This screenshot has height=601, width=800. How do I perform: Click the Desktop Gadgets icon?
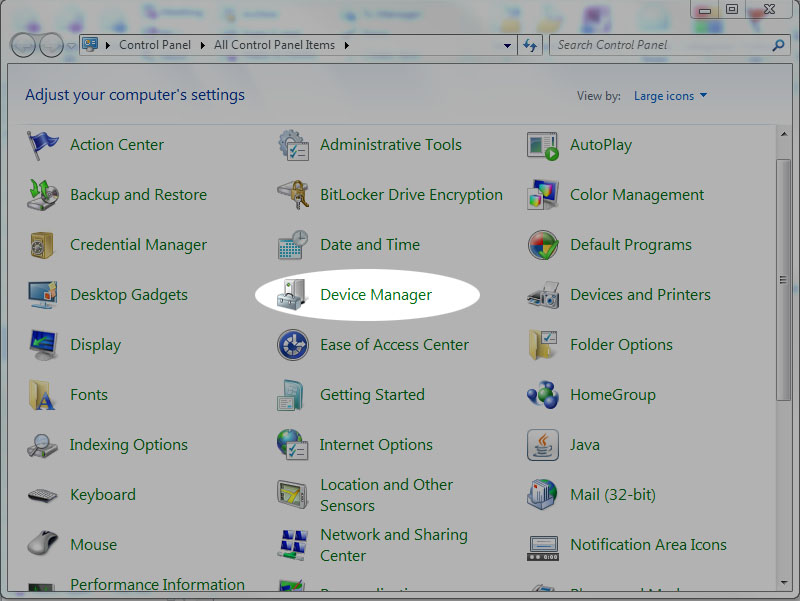(43, 295)
